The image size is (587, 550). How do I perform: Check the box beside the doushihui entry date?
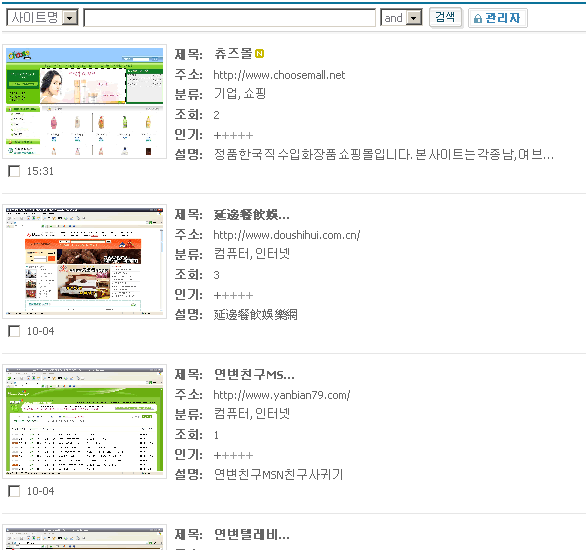[14, 331]
